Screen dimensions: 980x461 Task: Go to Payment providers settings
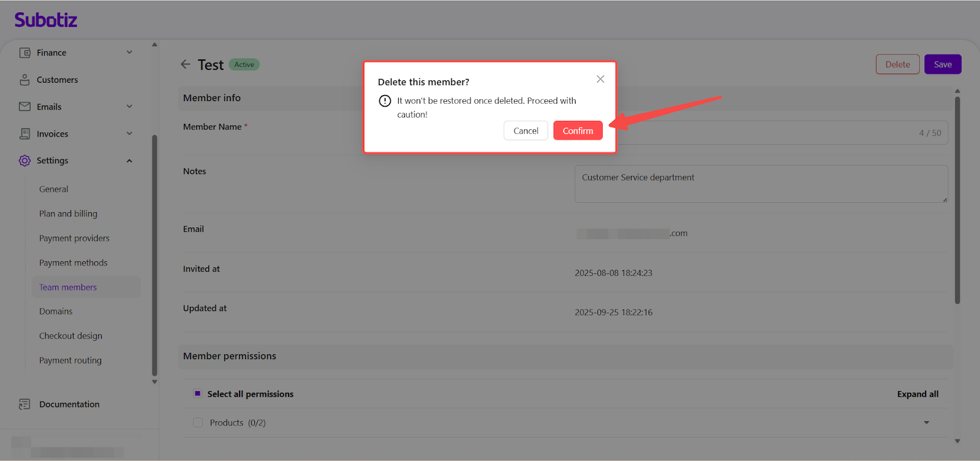(74, 238)
